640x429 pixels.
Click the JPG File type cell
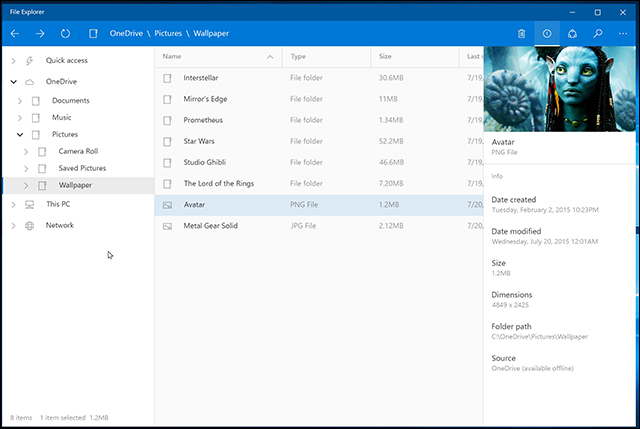(x=303, y=226)
